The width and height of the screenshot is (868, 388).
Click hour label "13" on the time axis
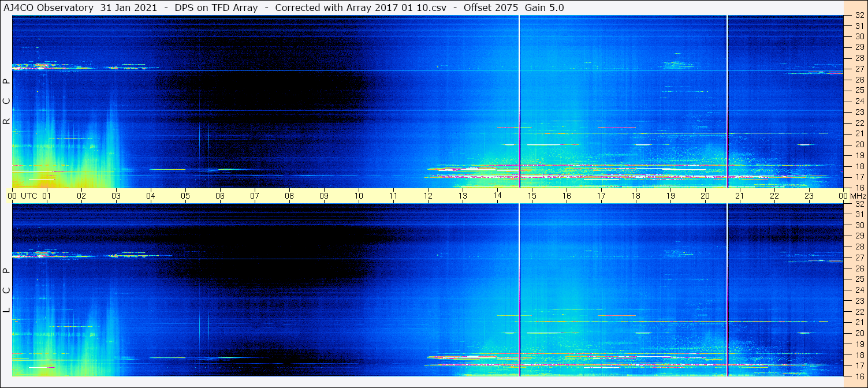pyautogui.click(x=463, y=196)
